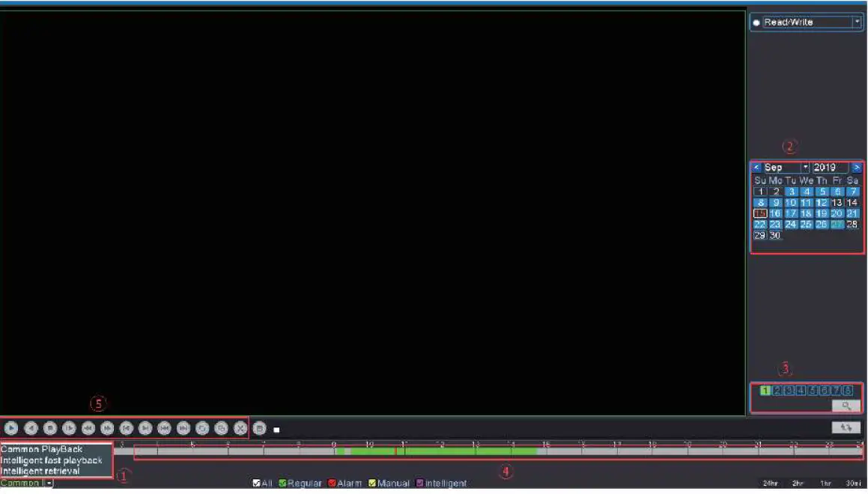This screenshot has height=494, width=868.
Task: Set timeline scale to 30min
Action: point(853,484)
